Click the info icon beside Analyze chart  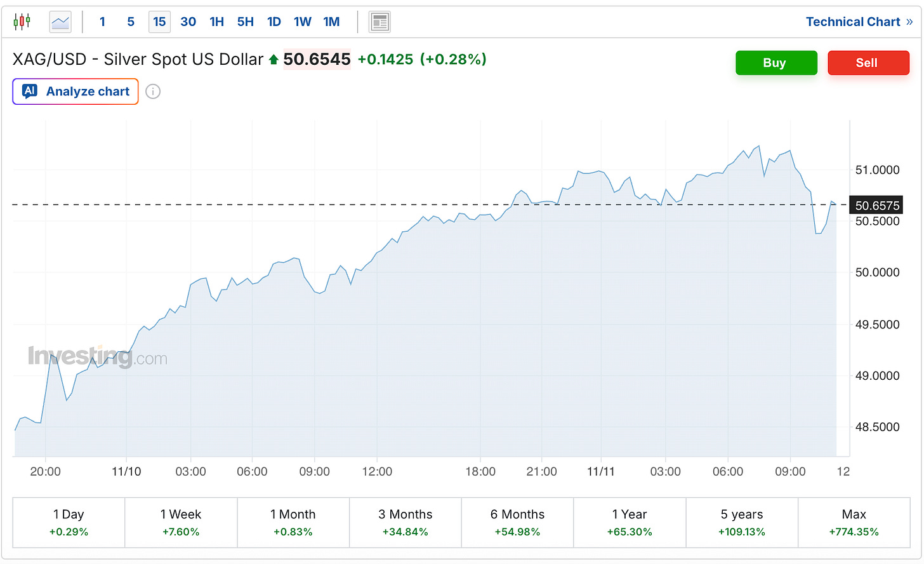click(153, 91)
